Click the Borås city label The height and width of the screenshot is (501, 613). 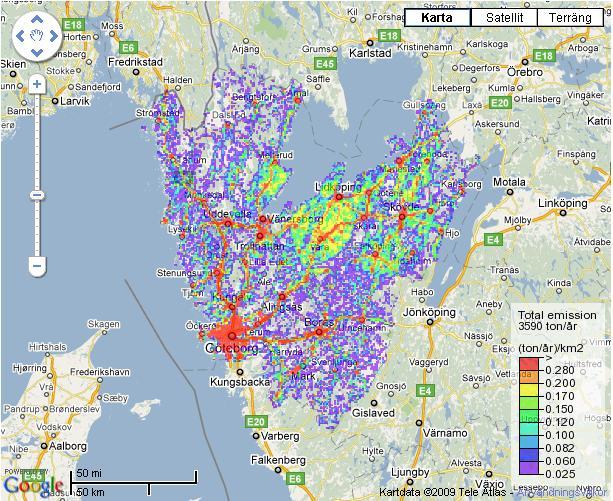(x=319, y=322)
